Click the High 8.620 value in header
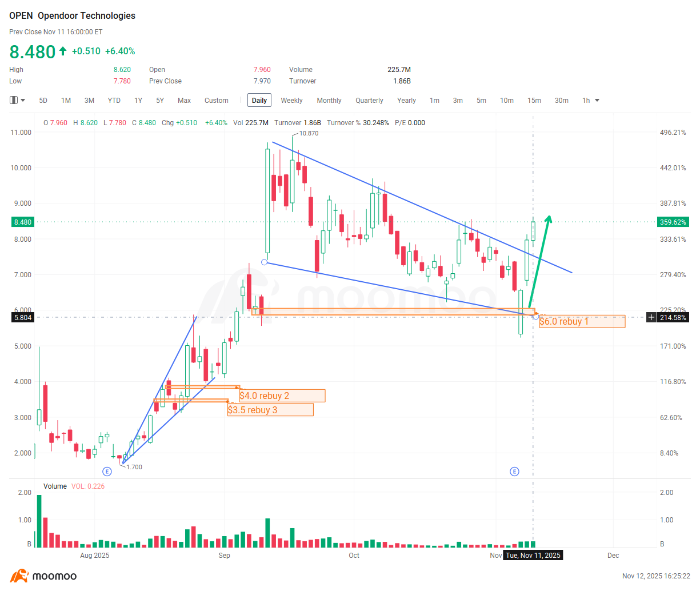This screenshot has width=700, height=591. [x=122, y=70]
